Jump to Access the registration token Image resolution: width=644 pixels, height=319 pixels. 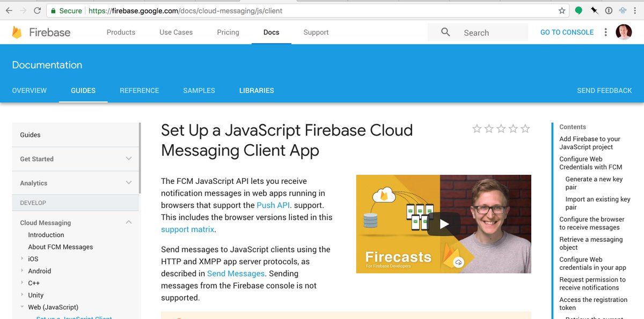[593, 304]
